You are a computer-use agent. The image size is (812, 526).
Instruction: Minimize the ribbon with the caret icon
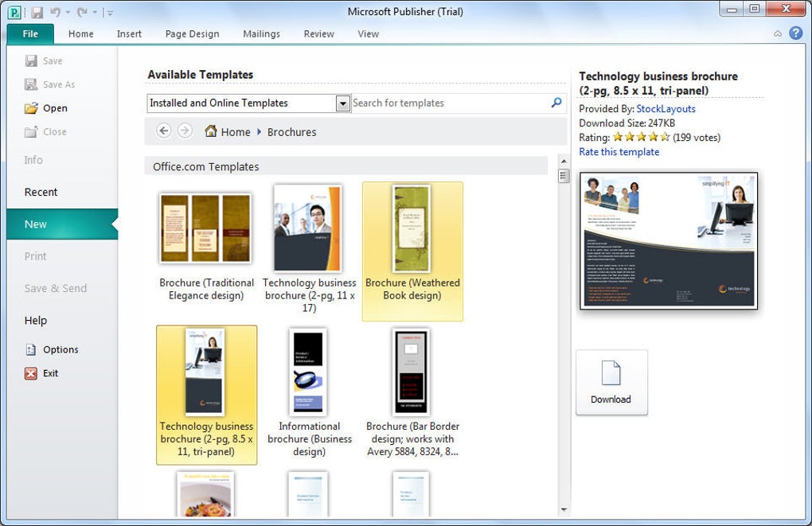778,34
